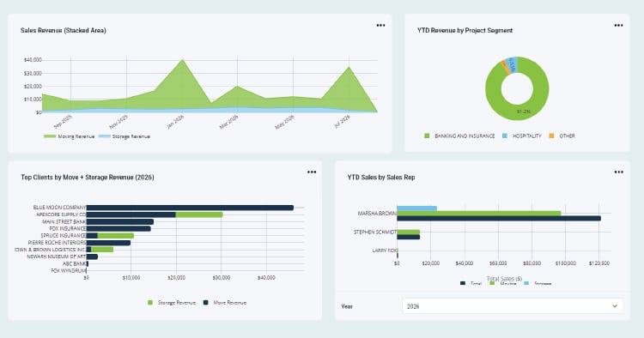Click Marsha Brown green moving bar
Viewport: 644px width, 338px height.
point(479,214)
